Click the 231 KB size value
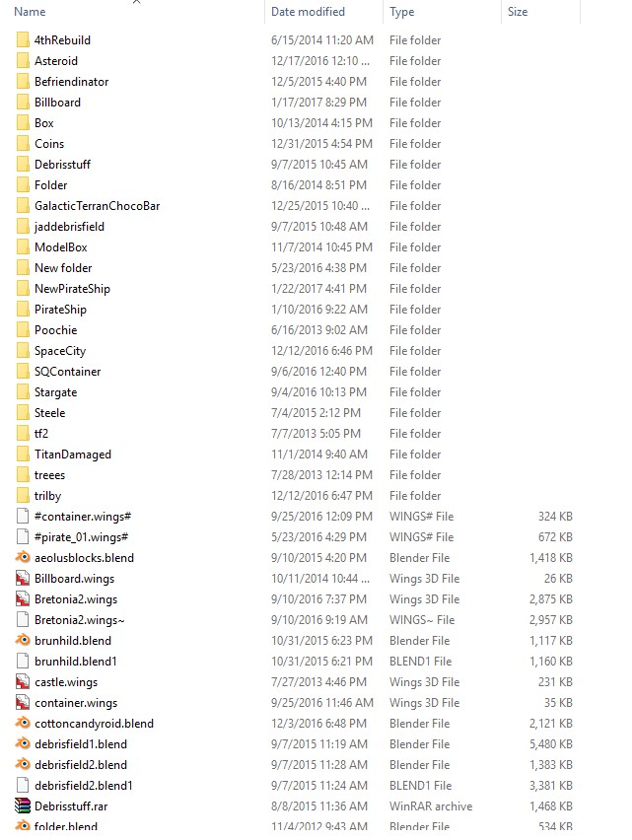This screenshot has width=632, height=840. click(x=555, y=682)
